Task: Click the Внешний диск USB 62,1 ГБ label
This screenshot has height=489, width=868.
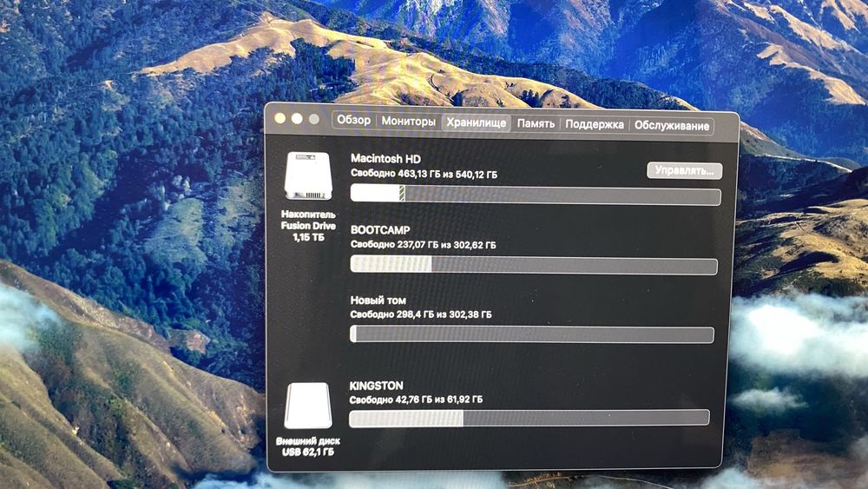Action: (x=308, y=446)
